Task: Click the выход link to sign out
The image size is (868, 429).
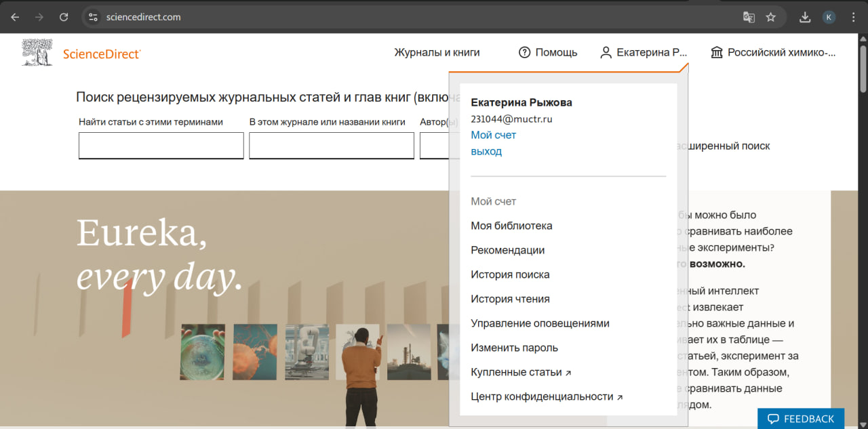Action: [486, 151]
